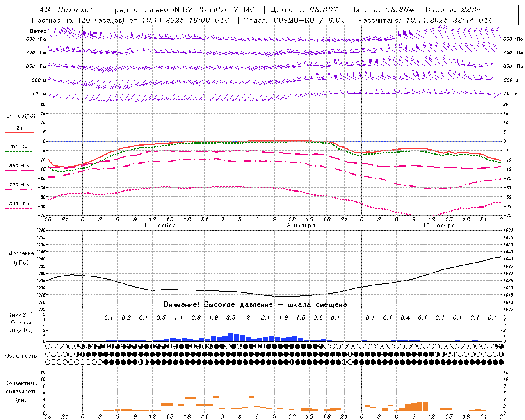Click the Alk_Barnaul station title

[66, 10]
